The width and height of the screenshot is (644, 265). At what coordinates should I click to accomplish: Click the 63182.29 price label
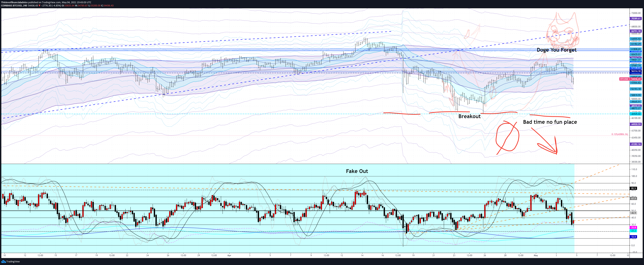coord(636,44)
